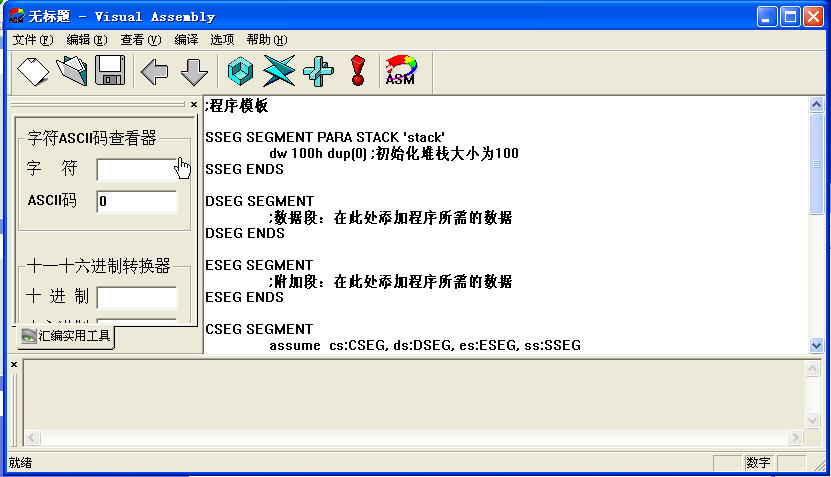Viewport: 831px width, 477px height.
Task: Click the teal hexagon cube toolbar icon
Action: pyautogui.click(x=240, y=71)
